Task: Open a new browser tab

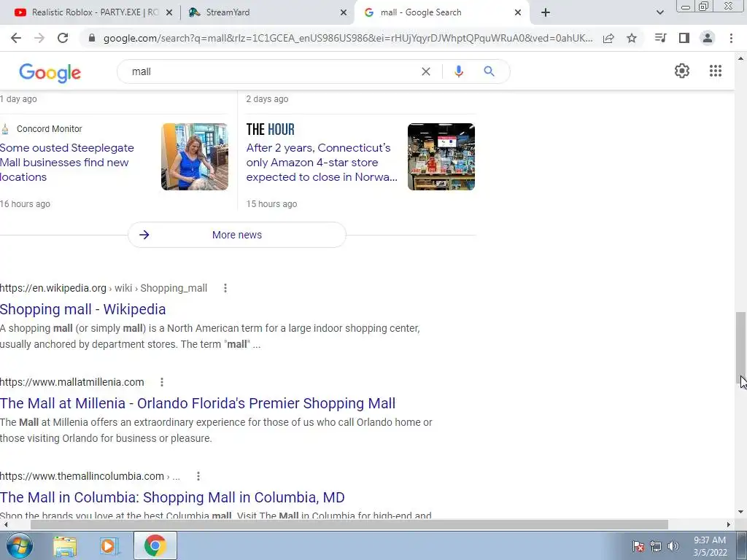Action: pos(546,13)
